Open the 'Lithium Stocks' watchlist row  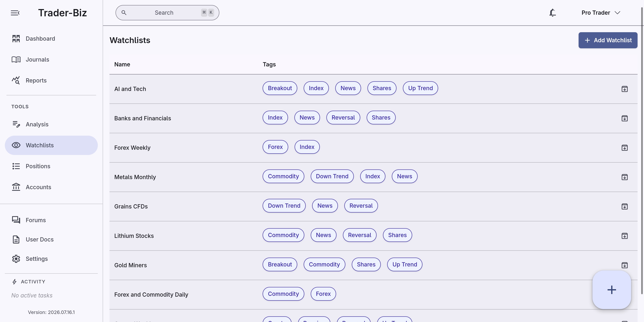(x=373, y=236)
